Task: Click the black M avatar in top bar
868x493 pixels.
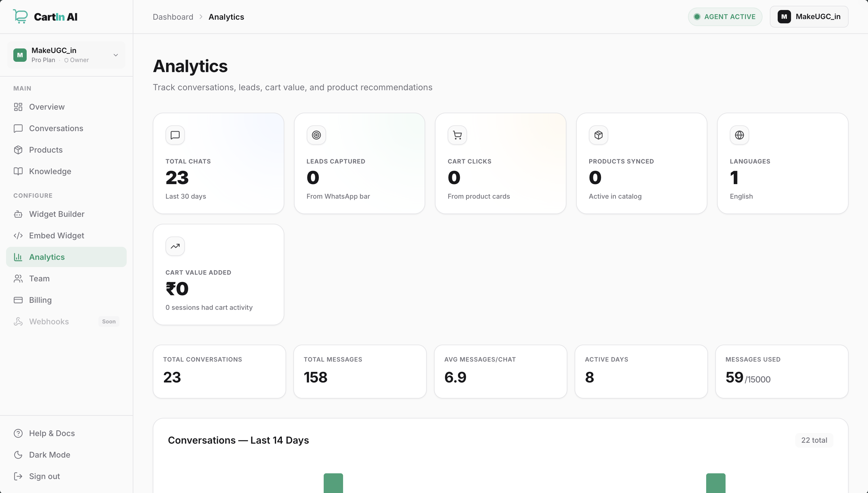Action: (x=784, y=17)
